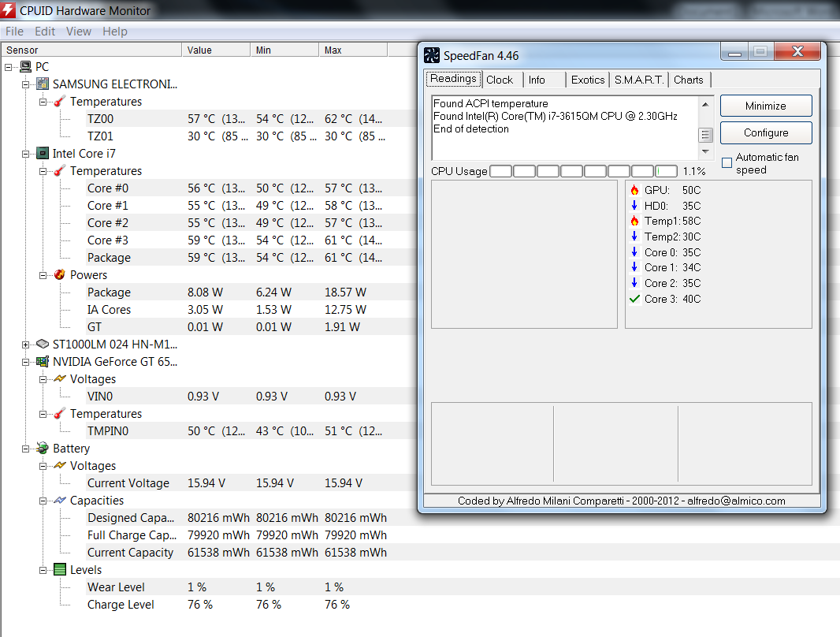Click the green checkmark beside Core 3
Image resolution: width=840 pixels, height=637 pixels.
[635, 299]
